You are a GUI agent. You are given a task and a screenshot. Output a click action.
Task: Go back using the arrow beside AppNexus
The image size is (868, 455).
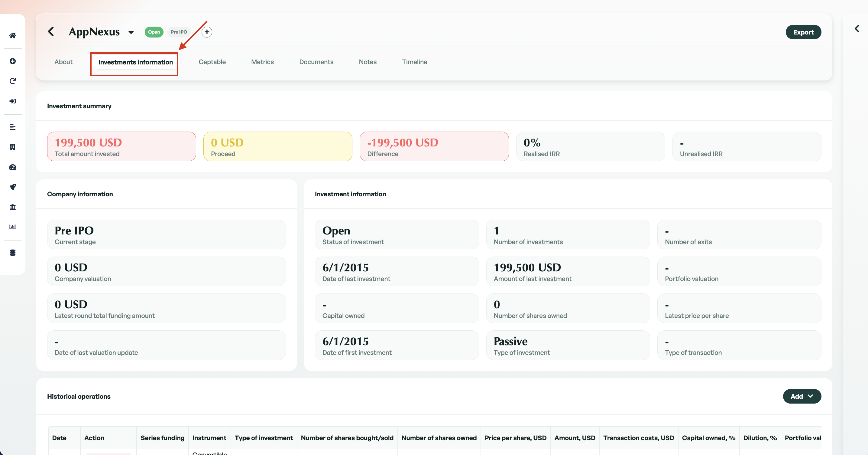[x=51, y=31]
